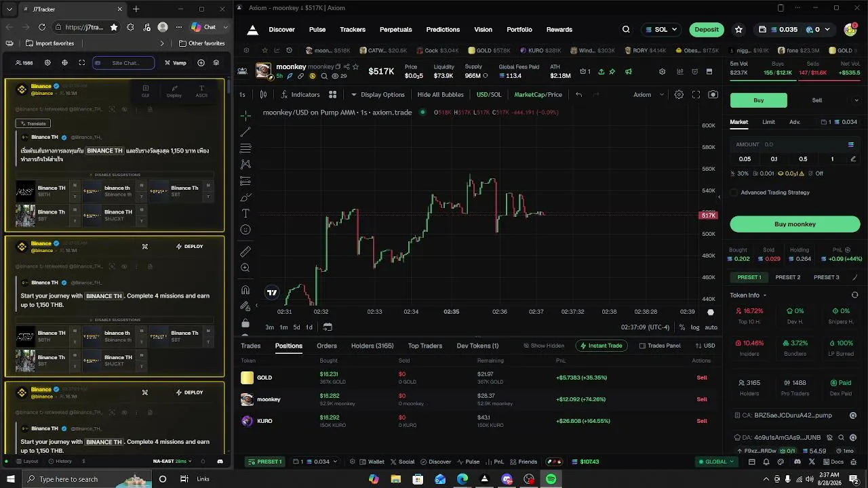Click the green Deposit button
This screenshot has height=488, width=868.
click(x=707, y=30)
